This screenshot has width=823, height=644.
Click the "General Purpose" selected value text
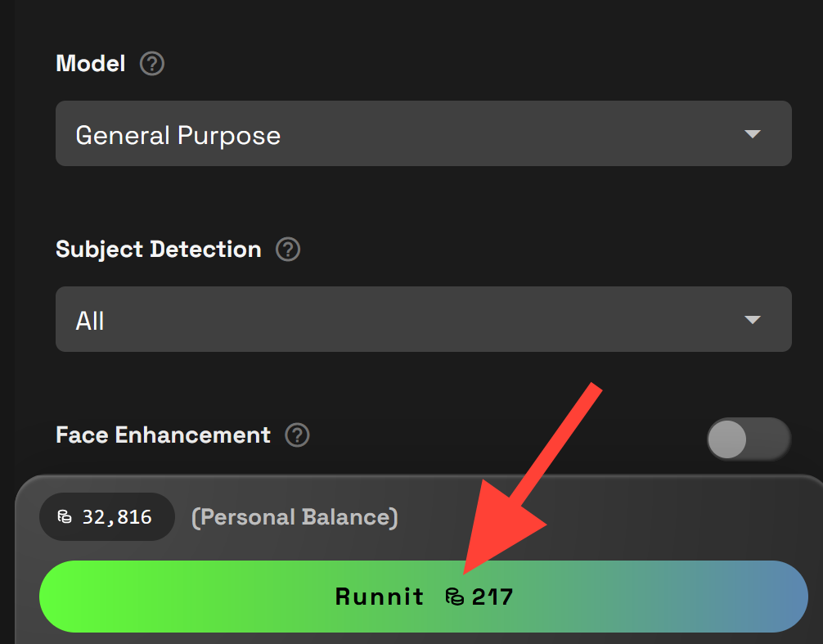178,135
